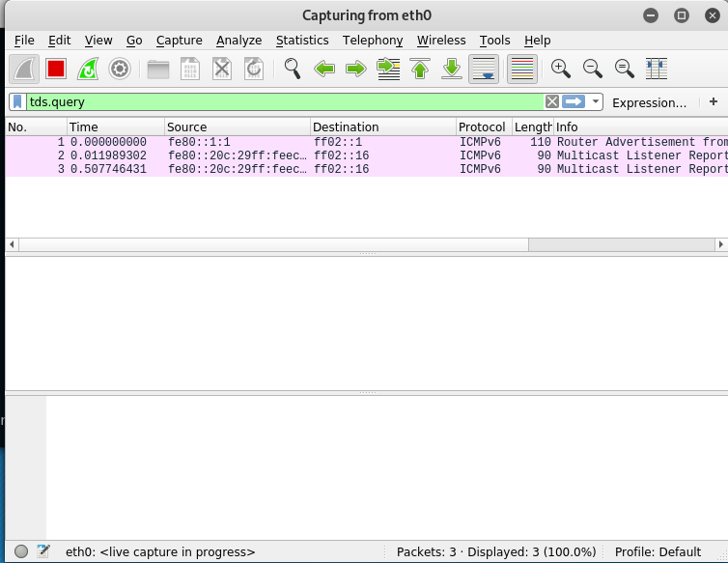Open the Wireless menu
The image size is (728, 563).
point(441,41)
